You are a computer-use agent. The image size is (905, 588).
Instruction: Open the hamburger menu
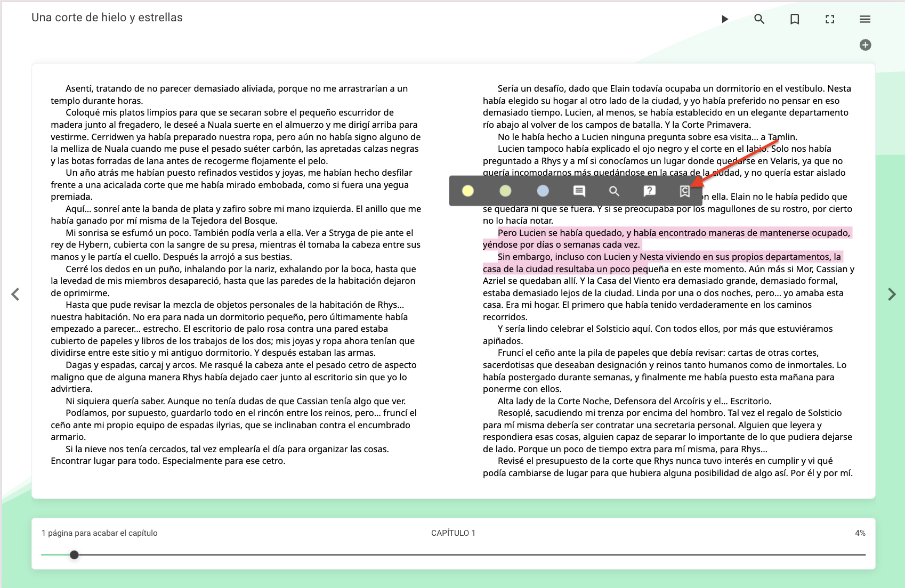865,19
